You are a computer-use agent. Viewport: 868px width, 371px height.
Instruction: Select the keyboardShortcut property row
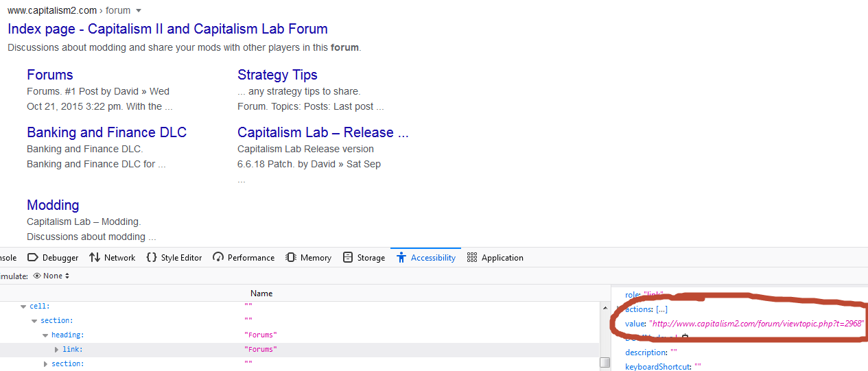[663, 367]
